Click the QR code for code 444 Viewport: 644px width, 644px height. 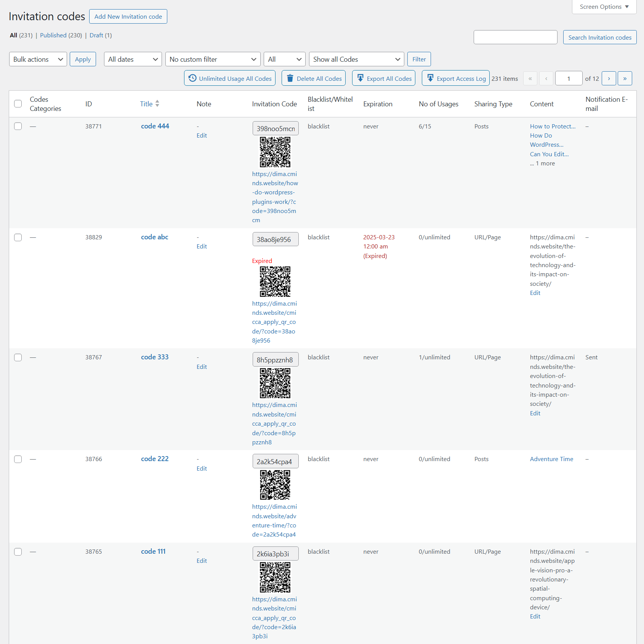[x=275, y=152]
